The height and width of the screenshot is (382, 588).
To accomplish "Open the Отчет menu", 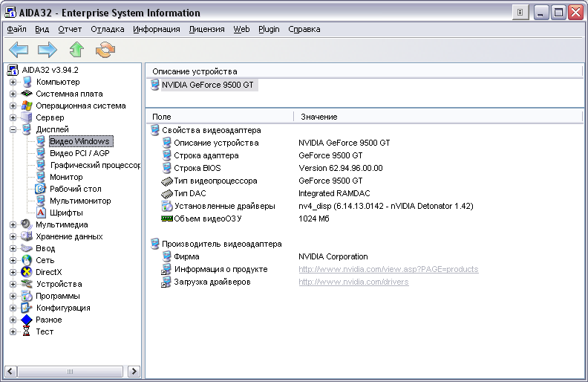I will (70, 29).
